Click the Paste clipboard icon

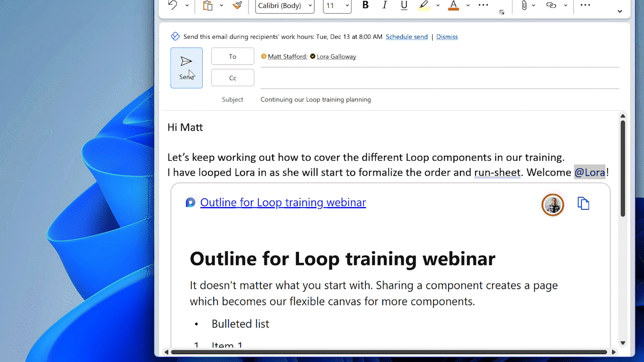(207, 6)
